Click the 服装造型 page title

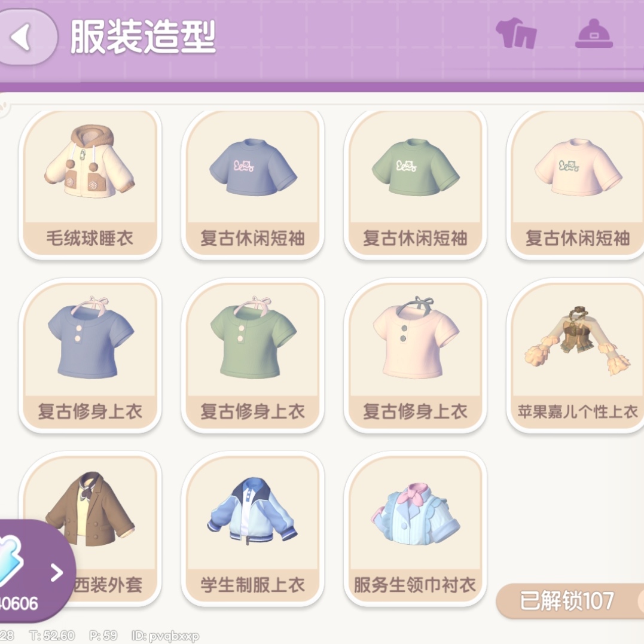click(x=143, y=37)
